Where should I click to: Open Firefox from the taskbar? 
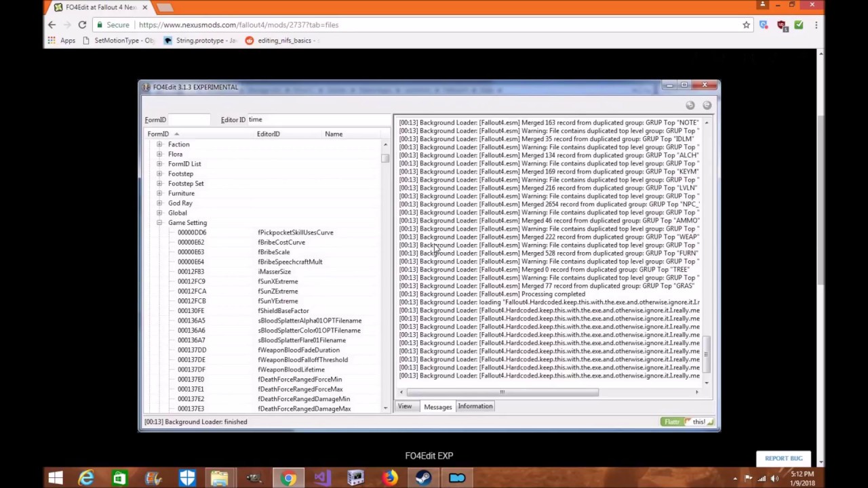389,479
